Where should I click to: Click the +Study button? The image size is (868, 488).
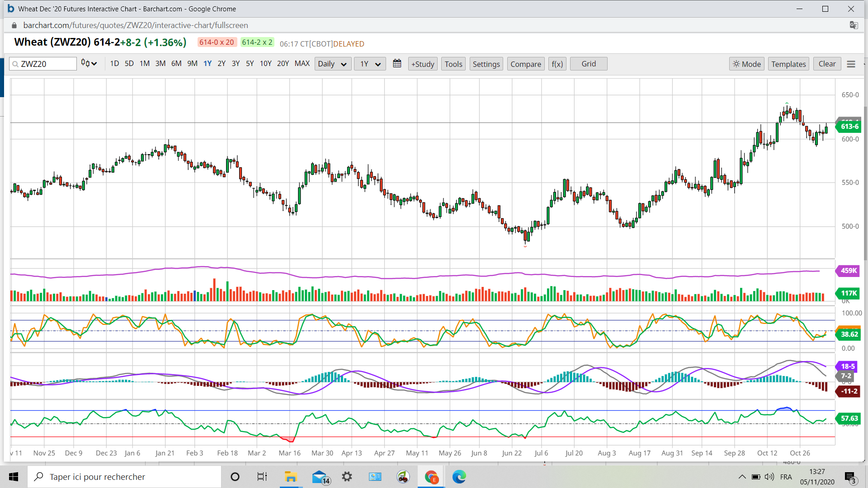(x=422, y=64)
